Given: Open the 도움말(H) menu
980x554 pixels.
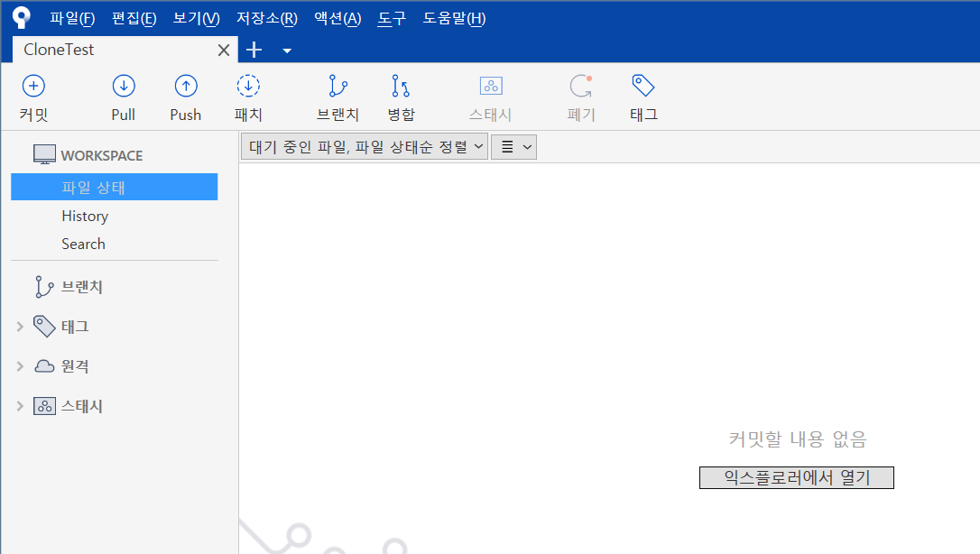Looking at the screenshot, I should [x=455, y=18].
